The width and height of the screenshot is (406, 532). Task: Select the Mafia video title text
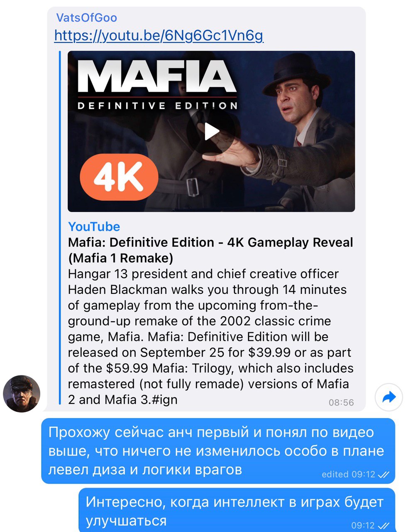pyautogui.click(x=210, y=250)
